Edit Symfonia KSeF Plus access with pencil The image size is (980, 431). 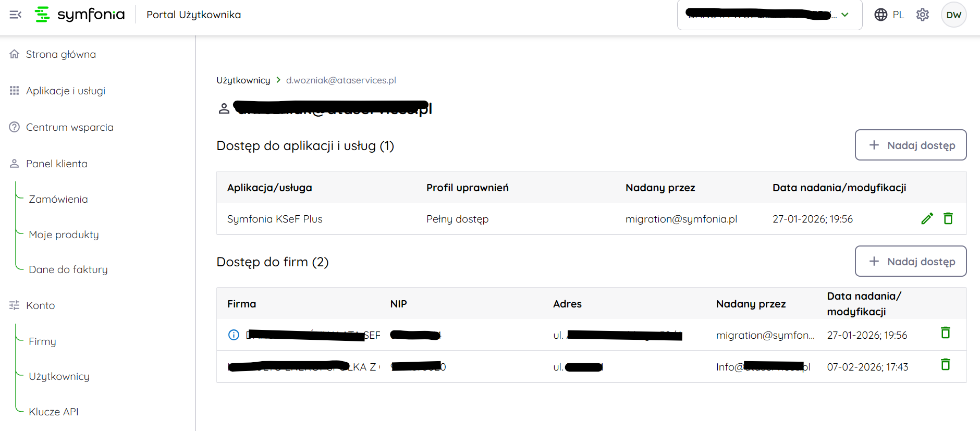[927, 219]
